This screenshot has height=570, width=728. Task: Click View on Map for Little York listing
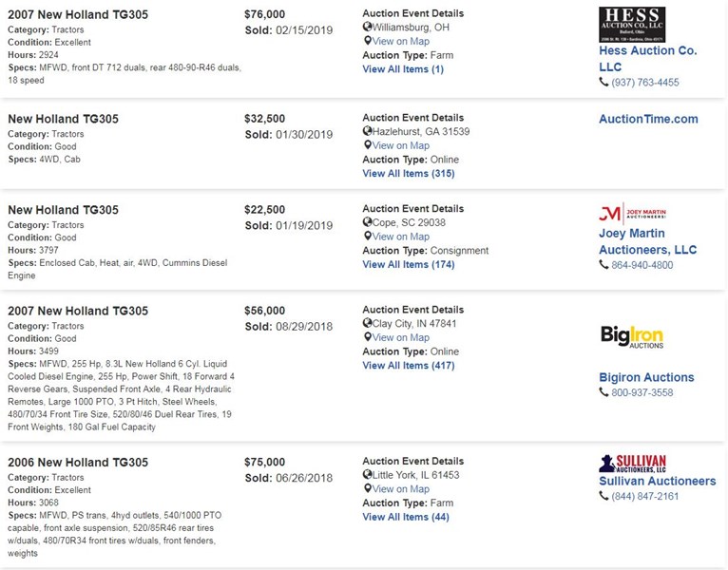click(x=400, y=489)
